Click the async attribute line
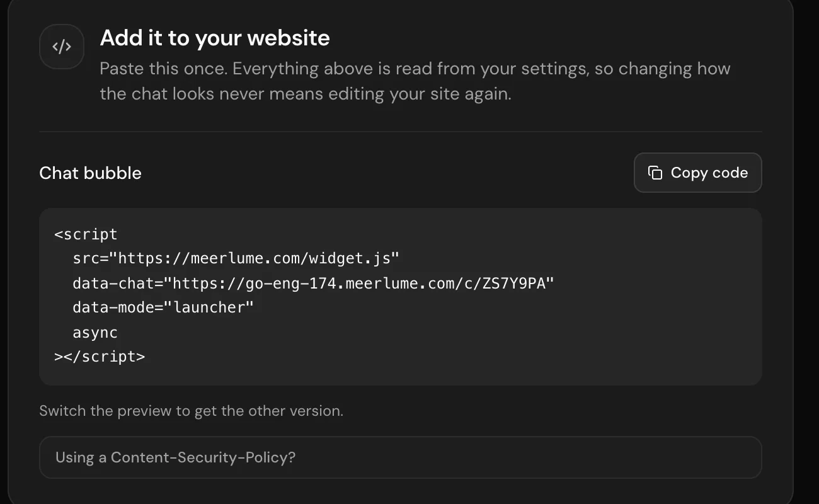Viewport: 819px width, 504px height. [x=95, y=332]
